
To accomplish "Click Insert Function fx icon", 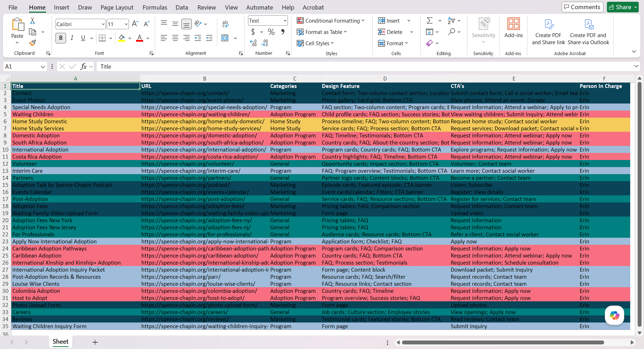I will click(x=84, y=66).
